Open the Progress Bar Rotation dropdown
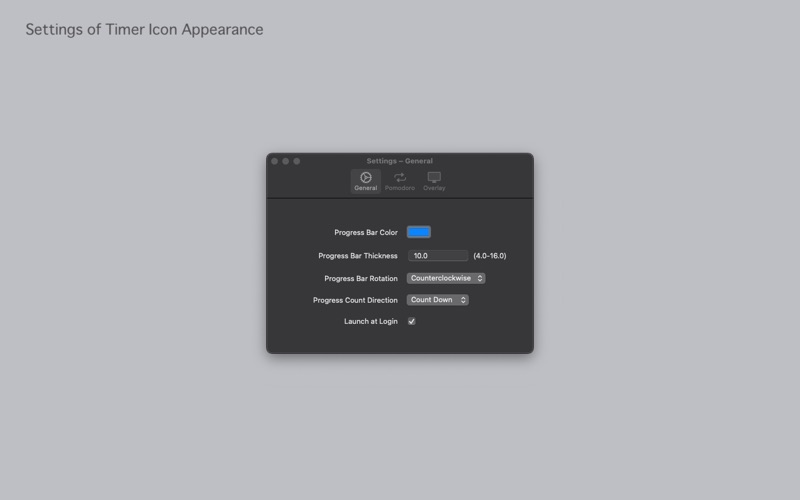 pos(446,278)
